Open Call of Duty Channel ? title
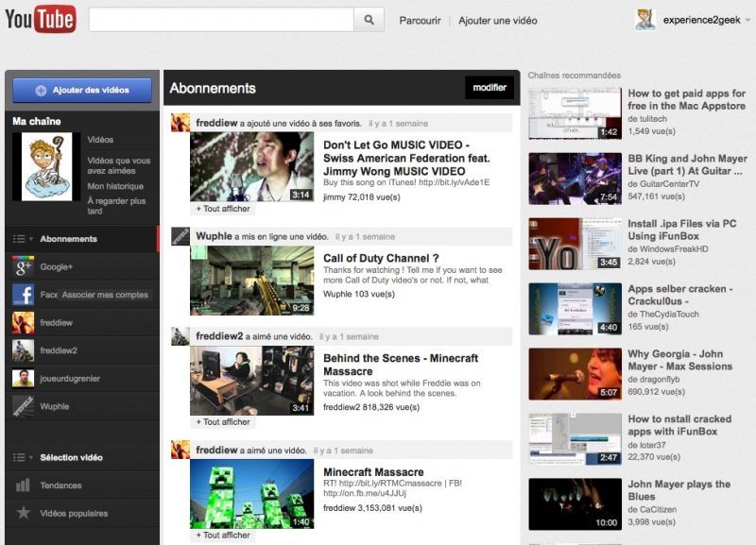This screenshot has width=756, height=545. click(x=381, y=258)
